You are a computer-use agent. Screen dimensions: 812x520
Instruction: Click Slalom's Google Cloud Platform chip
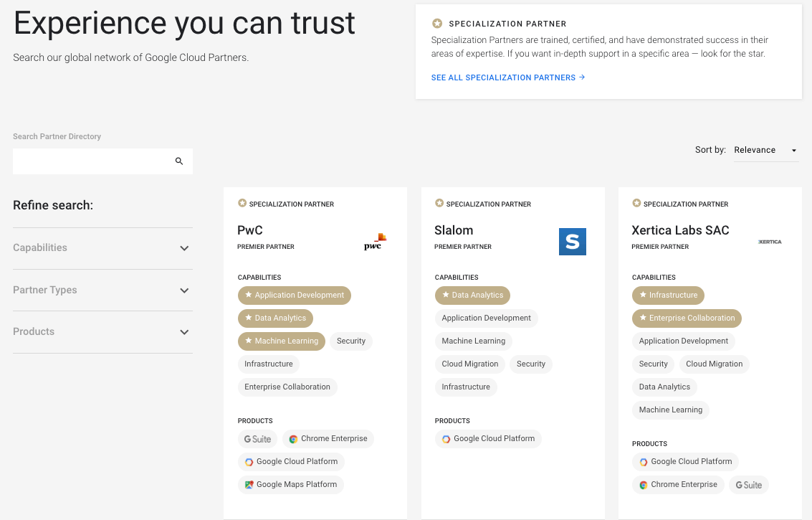(488, 439)
